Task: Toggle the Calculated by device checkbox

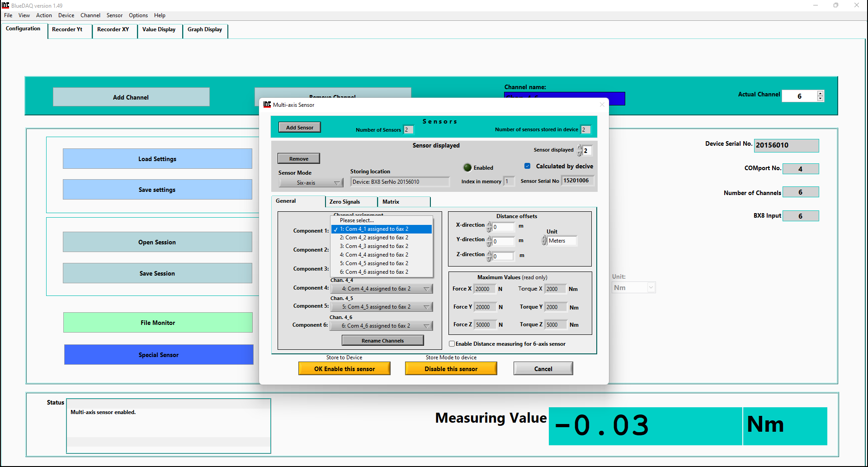Action: coord(527,166)
